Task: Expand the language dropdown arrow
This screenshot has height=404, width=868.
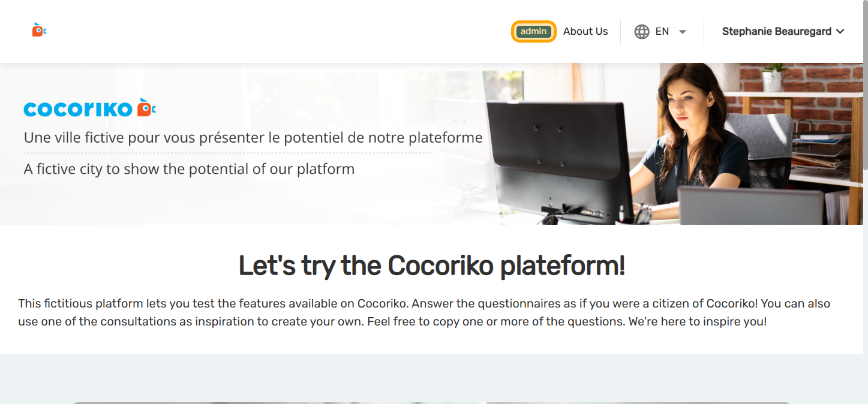Action: point(683,32)
